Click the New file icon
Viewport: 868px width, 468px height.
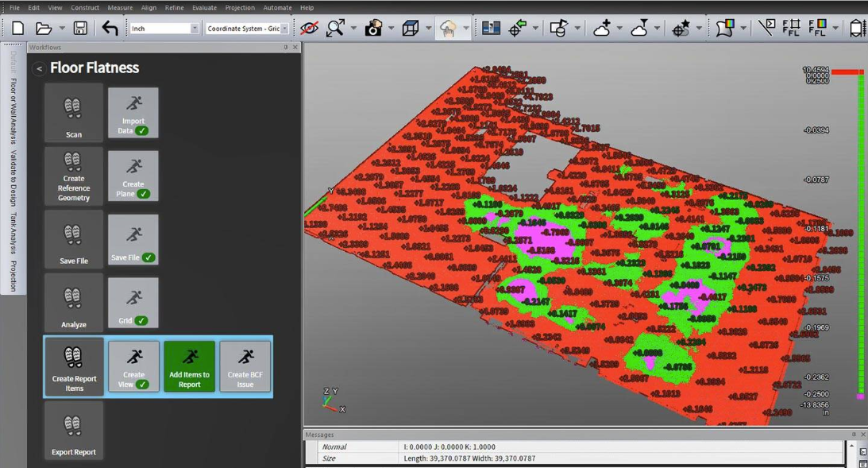pos(17,29)
